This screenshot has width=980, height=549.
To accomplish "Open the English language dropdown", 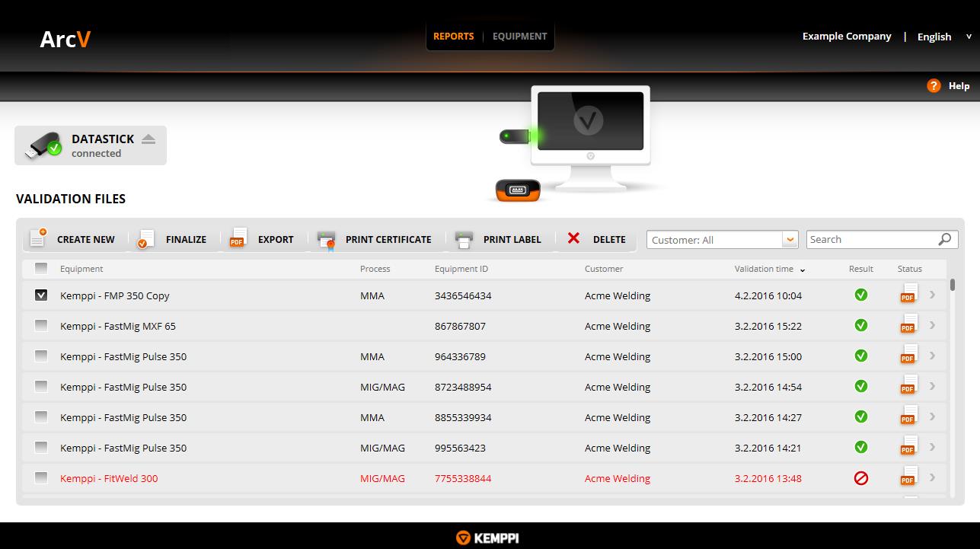I will (944, 37).
